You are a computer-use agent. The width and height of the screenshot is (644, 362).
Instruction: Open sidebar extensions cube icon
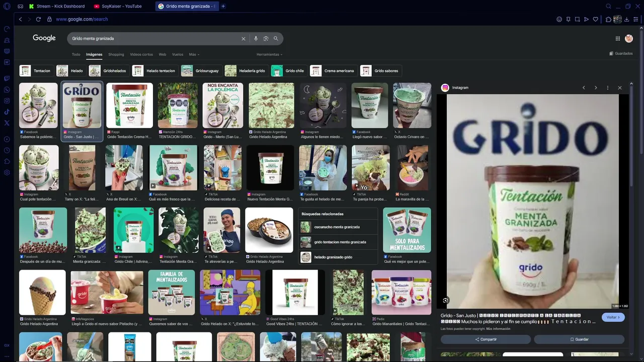click(7, 161)
